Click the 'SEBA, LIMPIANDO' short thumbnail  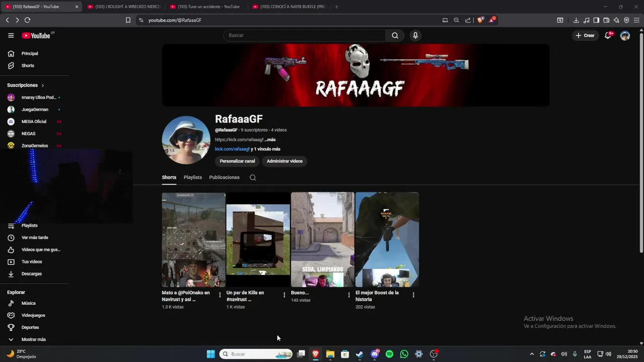(323, 239)
